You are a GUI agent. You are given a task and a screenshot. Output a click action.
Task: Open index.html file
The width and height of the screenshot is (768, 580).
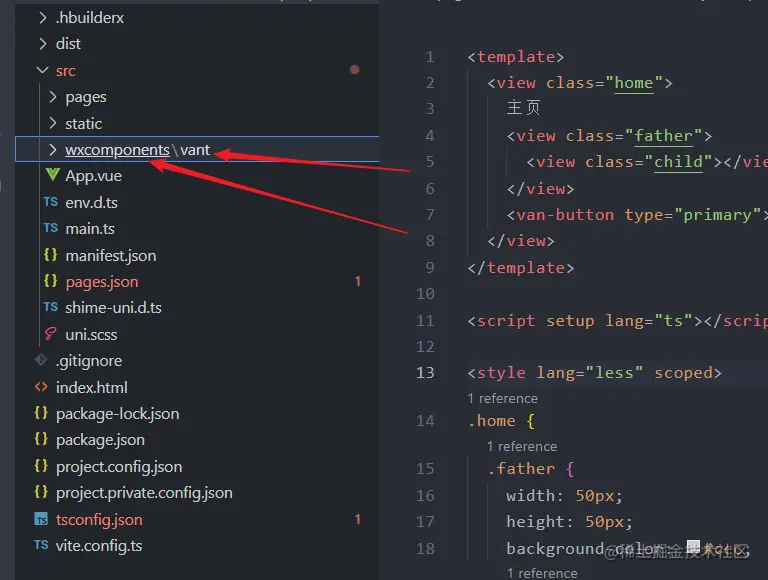pos(92,387)
